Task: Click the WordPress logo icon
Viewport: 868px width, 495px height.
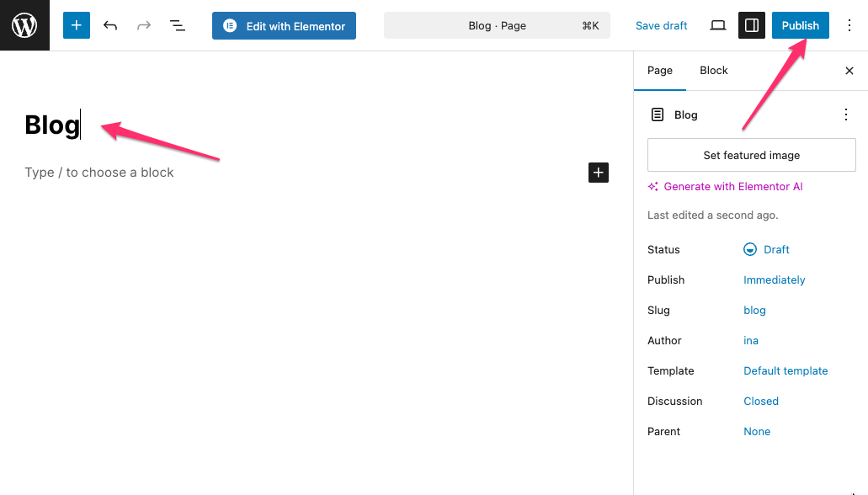Action: pyautogui.click(x=24, y=25)
